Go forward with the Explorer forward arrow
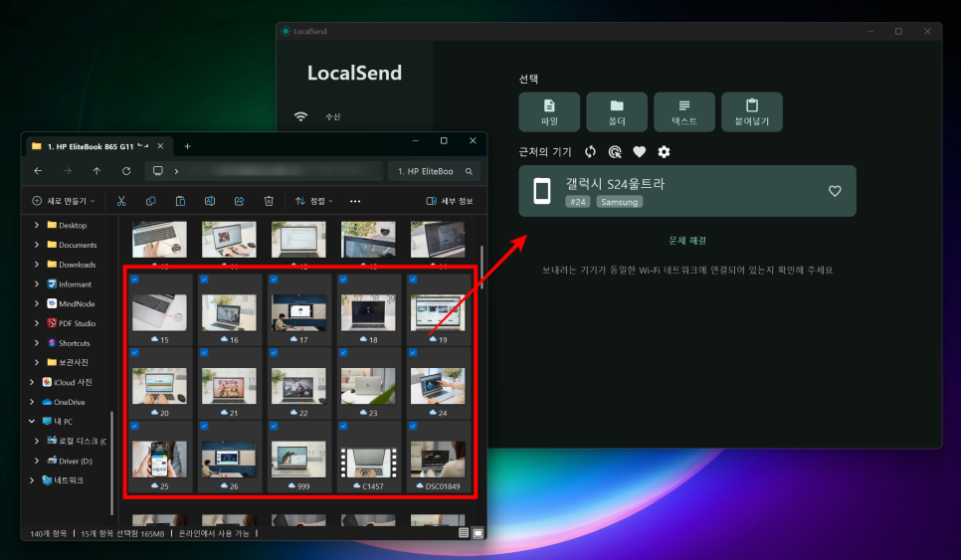The width and height of the screenshot is (961, 560). 68,171
